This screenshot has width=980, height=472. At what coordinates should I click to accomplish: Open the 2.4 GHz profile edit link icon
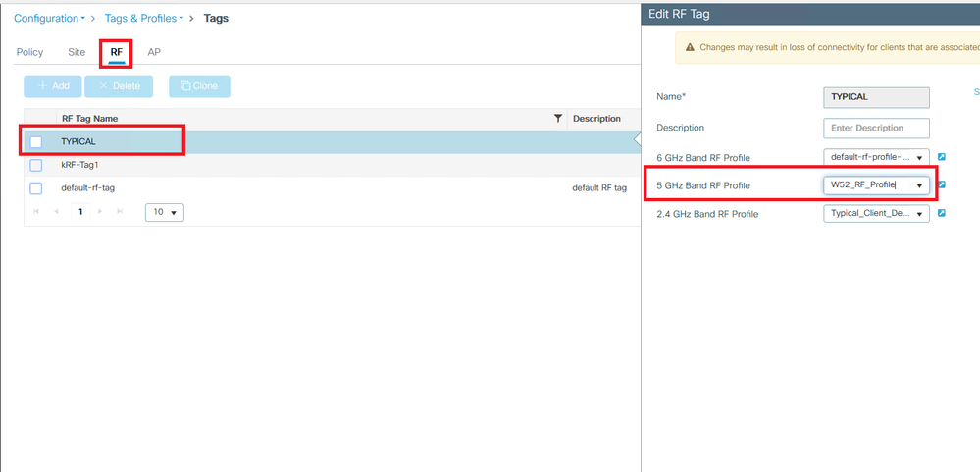[942, 213]
